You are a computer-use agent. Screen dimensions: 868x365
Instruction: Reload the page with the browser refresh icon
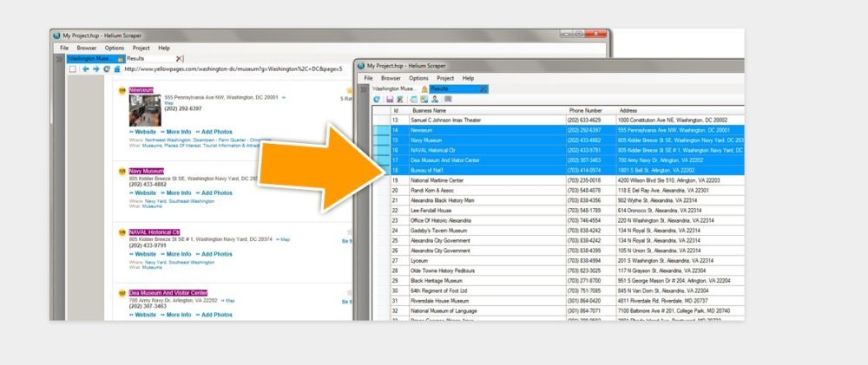tap(106, 68)
